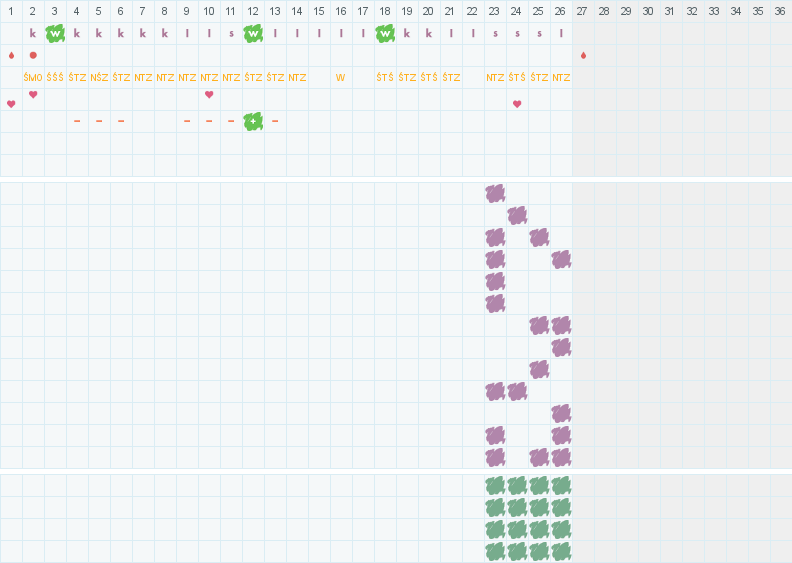
Task: Click the green 'w' marker on day 3
Action: pos(55,33)
